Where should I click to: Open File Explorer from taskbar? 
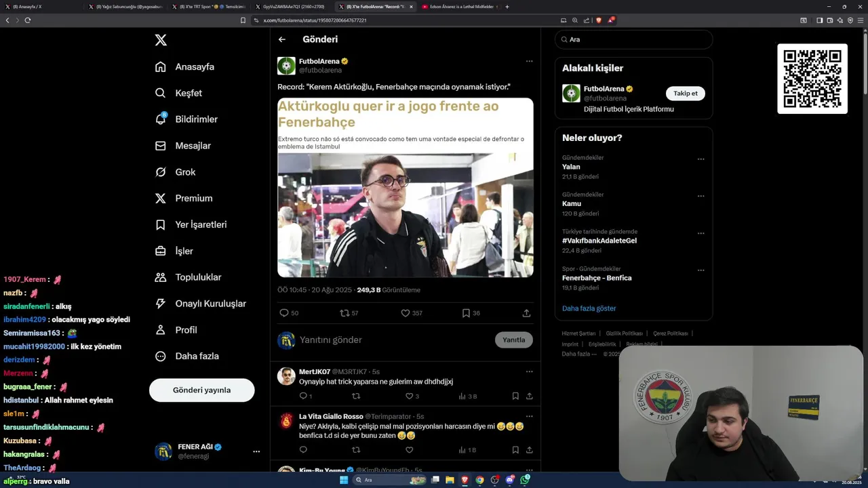coord(450,480)
